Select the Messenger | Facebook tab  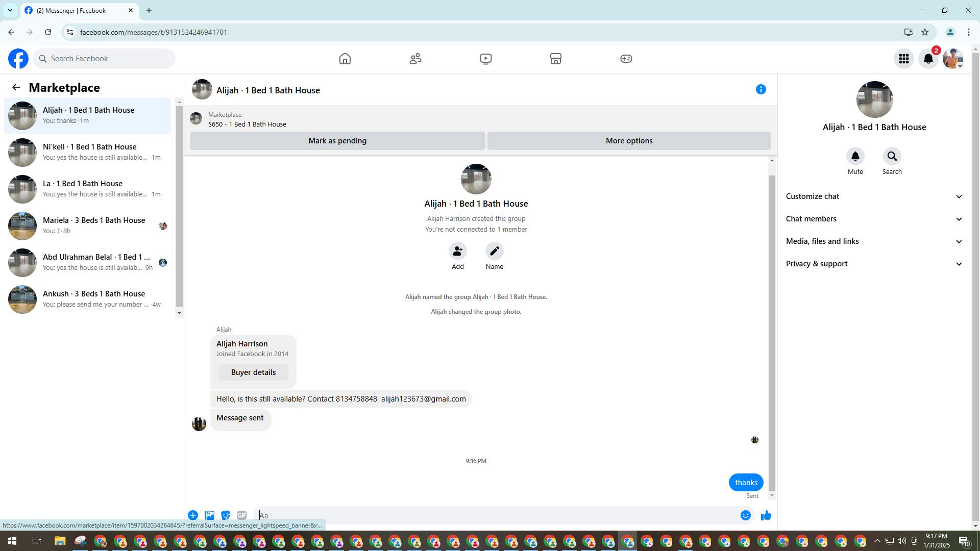pos(79,11)
